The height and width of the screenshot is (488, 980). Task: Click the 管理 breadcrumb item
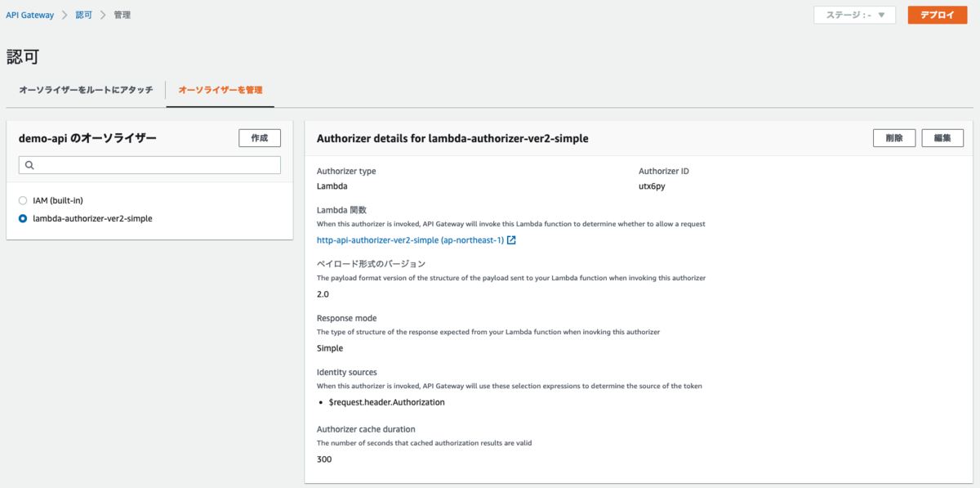point(122,16)
